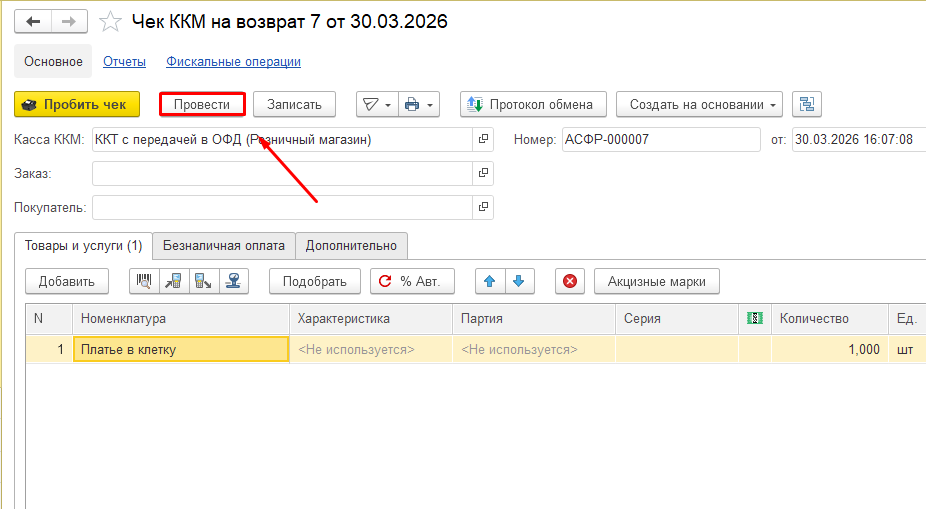This screenshot has height=509, width=926.
Task: Click the quantity cell 1,000
Action: coord(830,350)
